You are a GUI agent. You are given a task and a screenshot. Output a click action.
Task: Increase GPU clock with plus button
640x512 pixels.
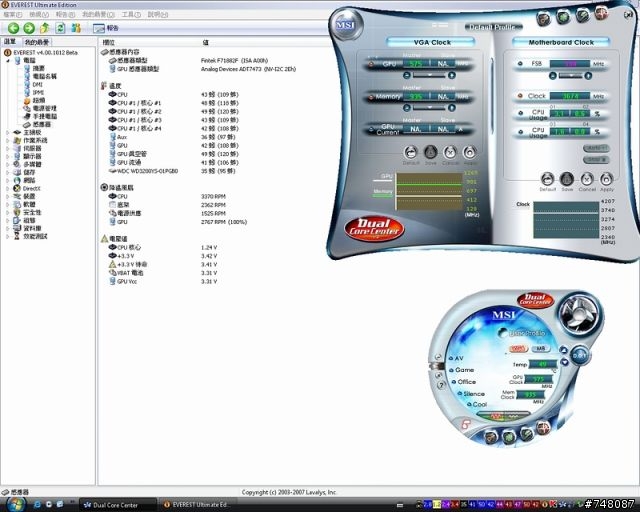[451, 76]
